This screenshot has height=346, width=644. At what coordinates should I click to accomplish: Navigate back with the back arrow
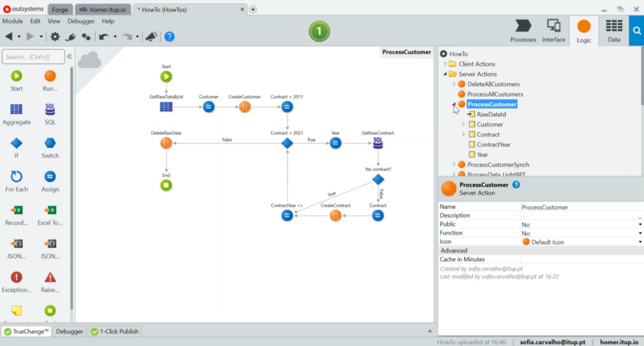[8, 37]
